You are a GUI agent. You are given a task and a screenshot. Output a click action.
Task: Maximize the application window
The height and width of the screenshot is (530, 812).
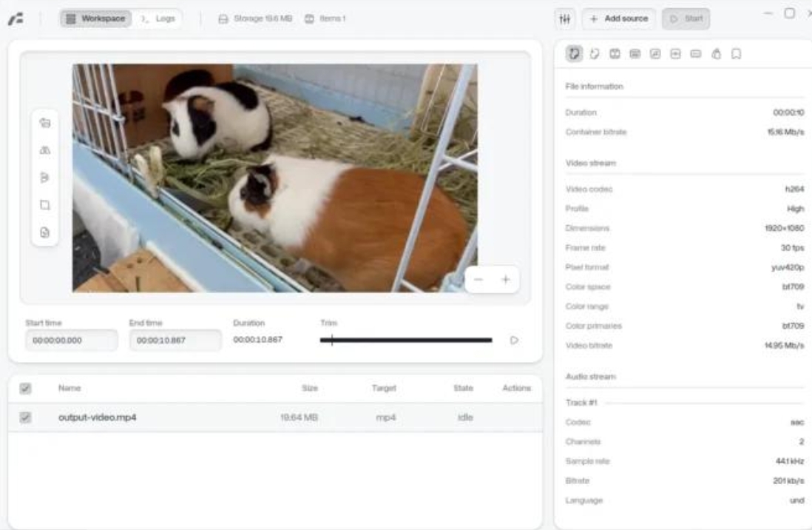[x=790, y=13]
